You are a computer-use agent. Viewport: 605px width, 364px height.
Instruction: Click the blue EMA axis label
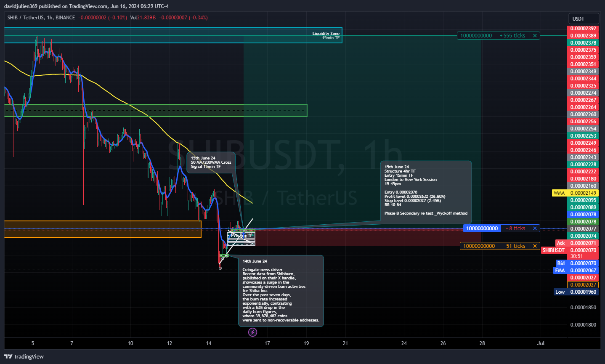point(560,271)
